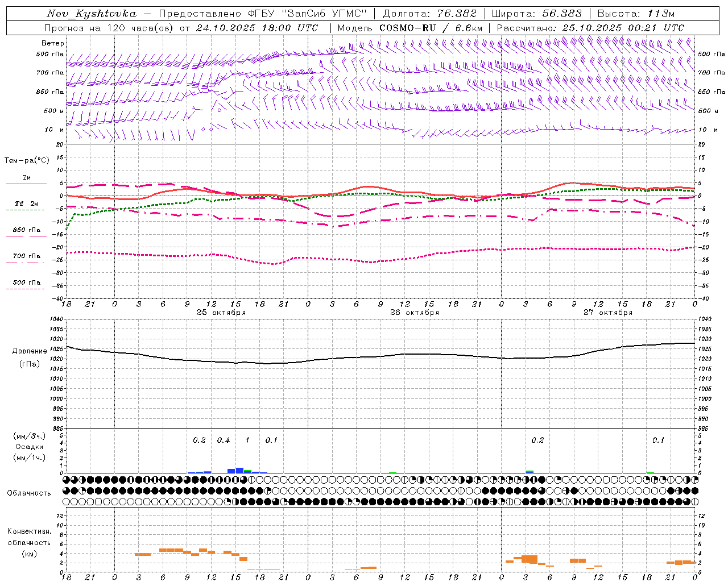Click the green precipitation bar on 27 октября

530,472
